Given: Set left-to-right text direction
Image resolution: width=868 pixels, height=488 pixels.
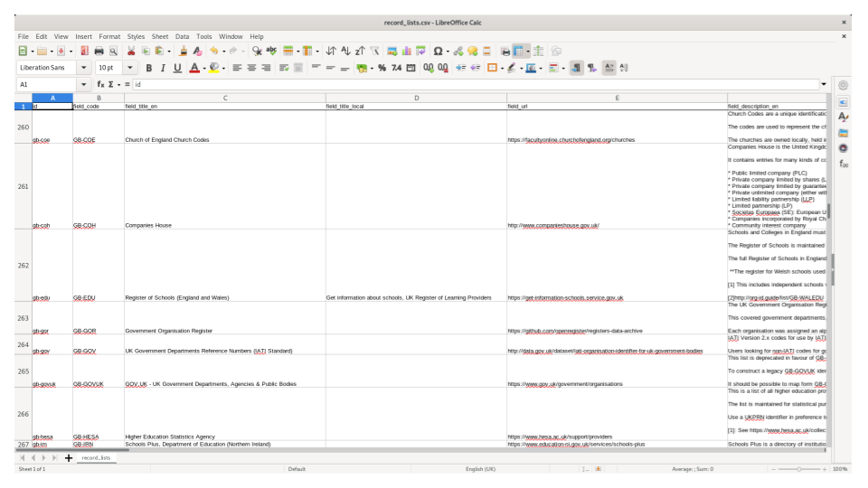Looking at the screenshot, I should [x=576, y=68].
